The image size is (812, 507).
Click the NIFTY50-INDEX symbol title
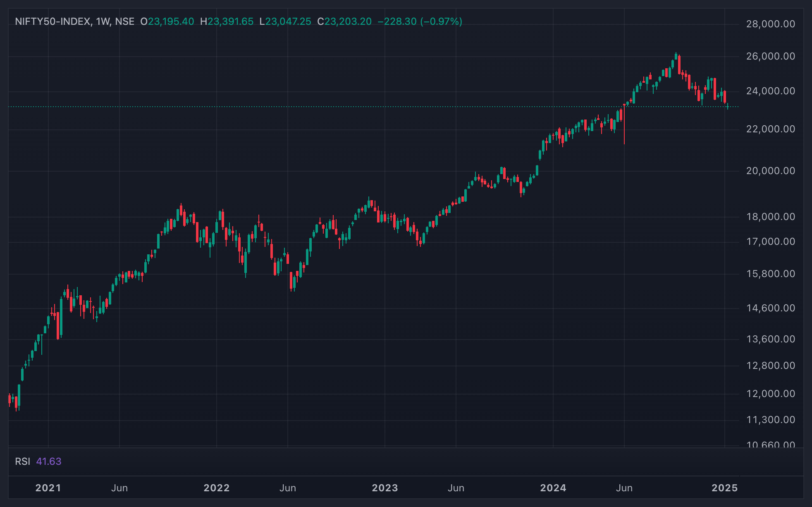[x=53, y=22]
